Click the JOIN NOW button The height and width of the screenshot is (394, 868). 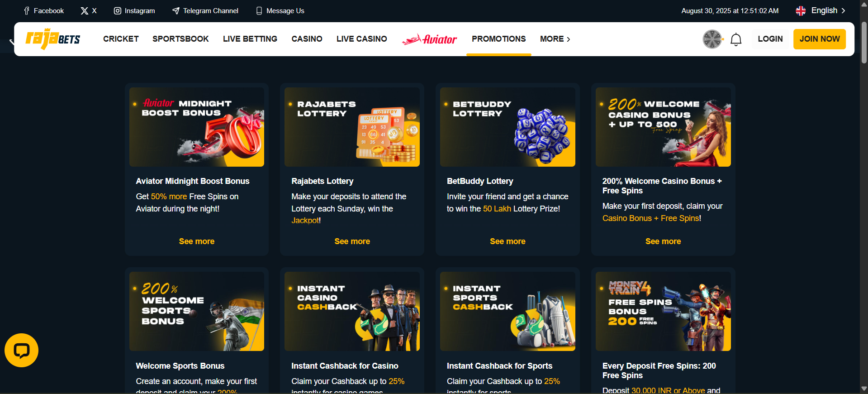pyautogui.click(x=820, y=39)
